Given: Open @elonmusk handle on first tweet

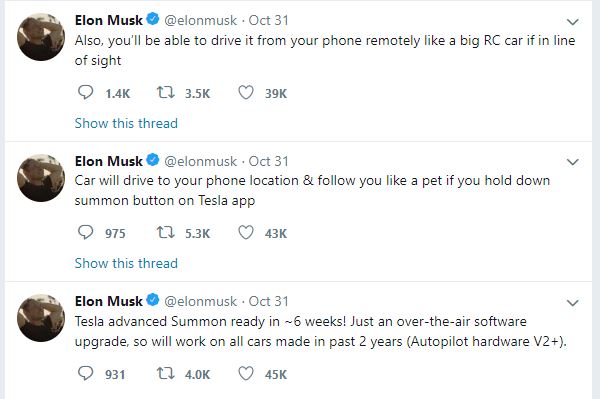Looking at the screenshot, I should pyautogui.click(x=201, y=20).
